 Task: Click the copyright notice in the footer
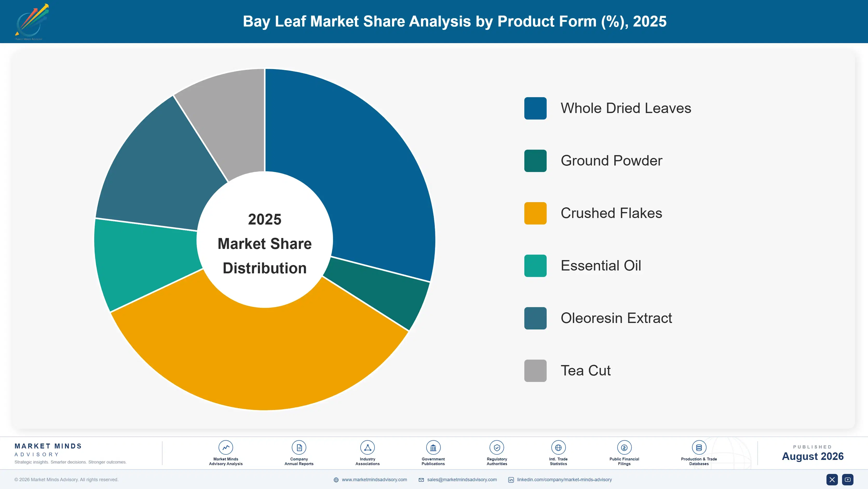66,480
